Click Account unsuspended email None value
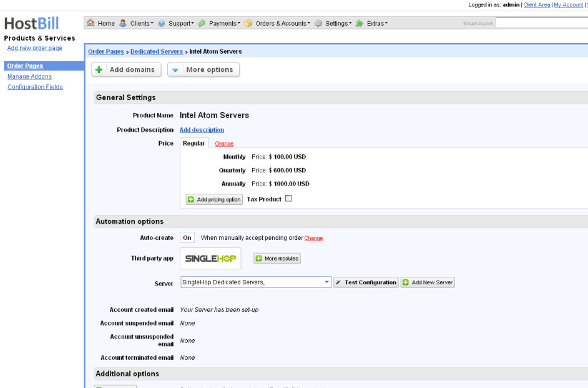588x388 pixels. pos(187,341)
